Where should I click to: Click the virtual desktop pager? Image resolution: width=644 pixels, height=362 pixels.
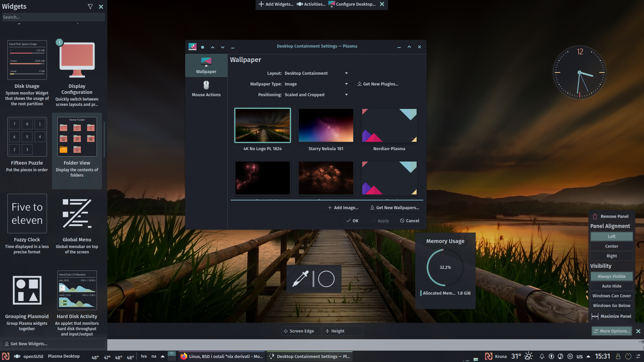click(x=172, y=356)
